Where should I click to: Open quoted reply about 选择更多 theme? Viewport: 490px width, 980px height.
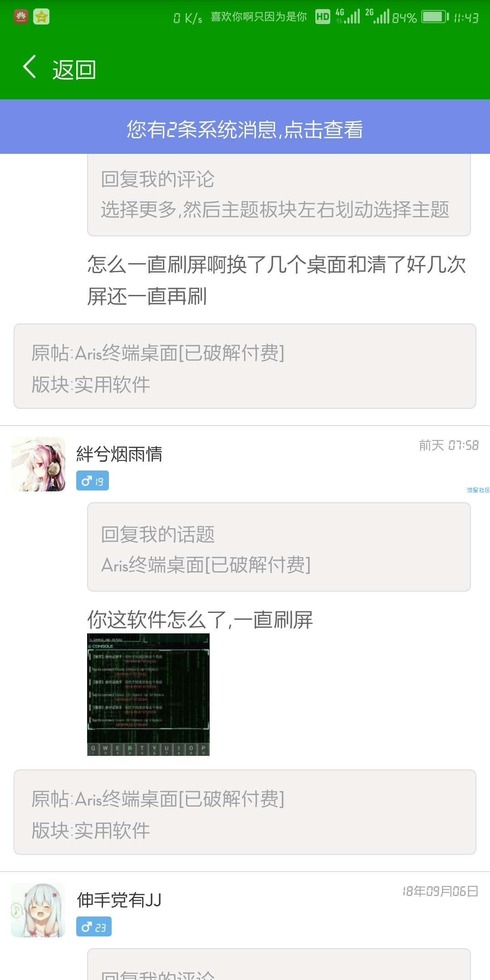click(279, 195)
